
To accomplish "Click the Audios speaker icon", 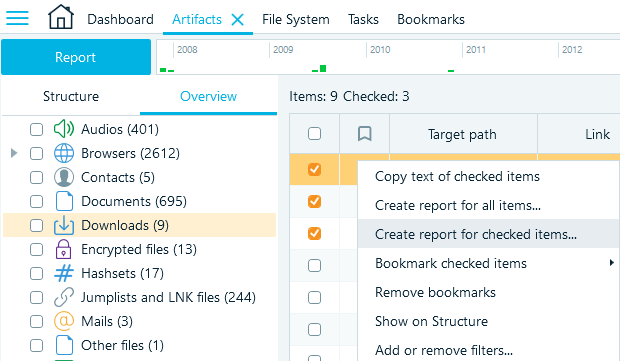I will [x=64, y=129].
